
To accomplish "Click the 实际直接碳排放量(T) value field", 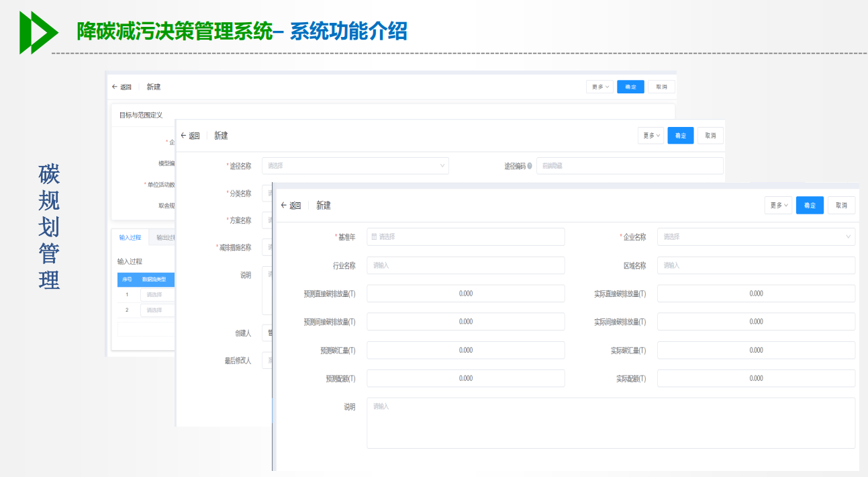I will (x=756, y=294).
